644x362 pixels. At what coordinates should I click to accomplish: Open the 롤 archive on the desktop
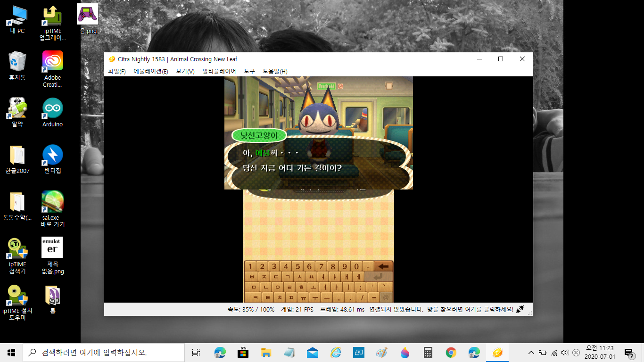[x=52, y=300]
